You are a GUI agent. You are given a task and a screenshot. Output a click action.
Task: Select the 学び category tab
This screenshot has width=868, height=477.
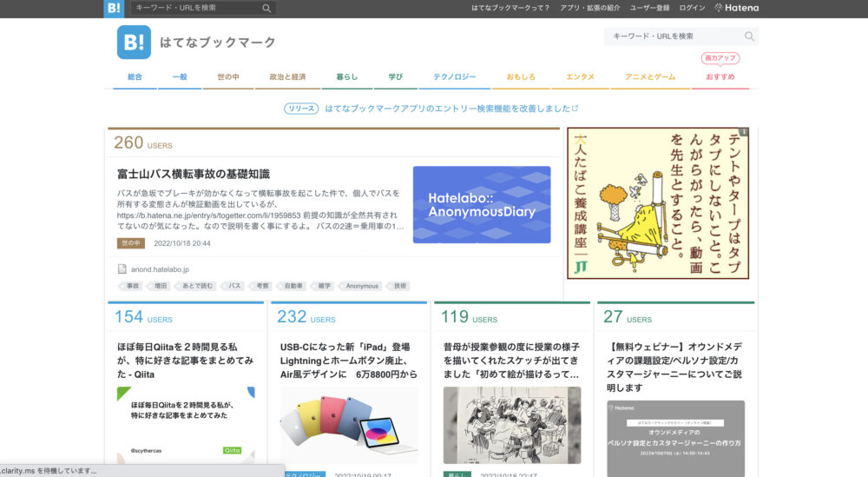coord(396,77)
